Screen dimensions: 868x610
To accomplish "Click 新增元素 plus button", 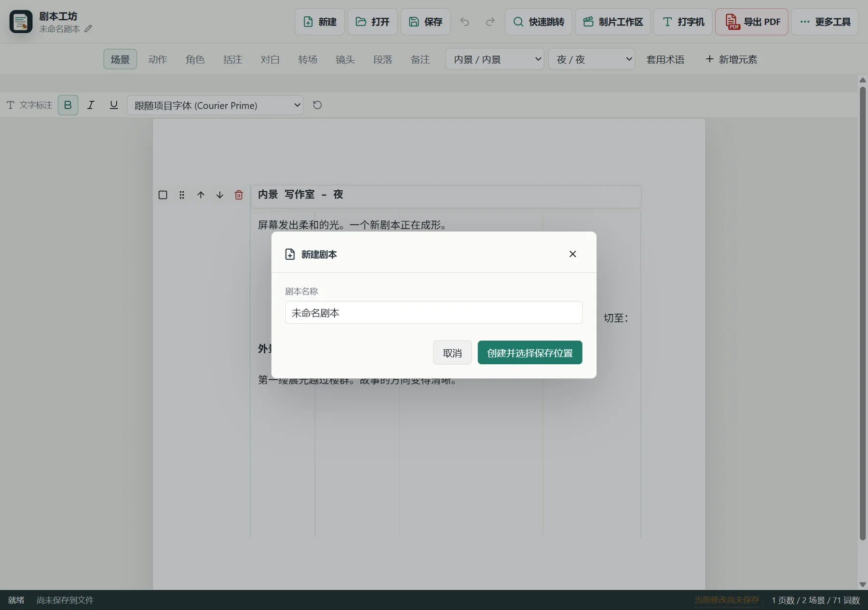I will (x=732, y=59).
